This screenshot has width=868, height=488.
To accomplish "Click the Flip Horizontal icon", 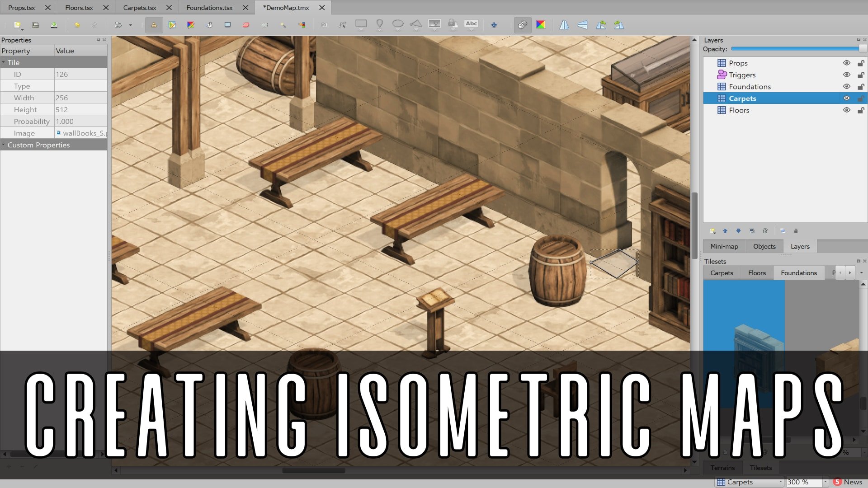I will pyautogui.click(x=564, y=25).
